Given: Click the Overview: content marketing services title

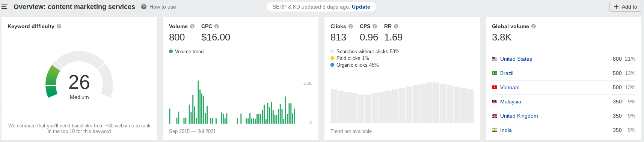Looking at the screenshot, I should 74,7.
